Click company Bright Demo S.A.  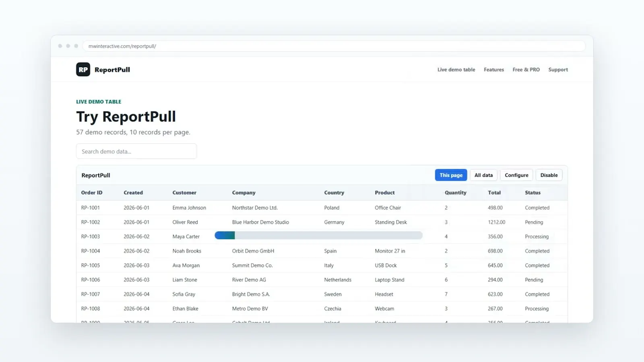251,294
